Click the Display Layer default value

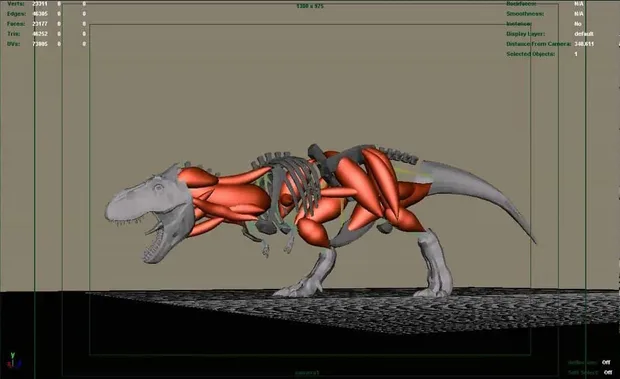coord(584,34)
